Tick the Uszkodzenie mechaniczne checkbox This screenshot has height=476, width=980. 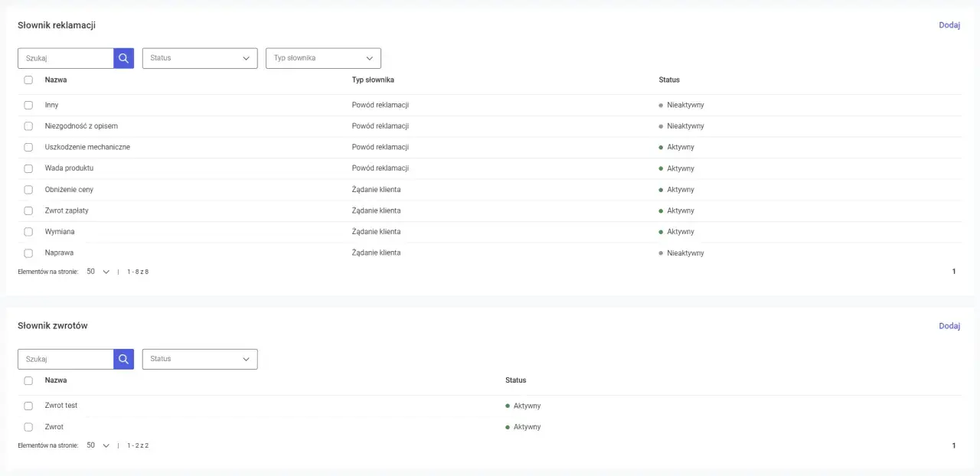(28, 147)
